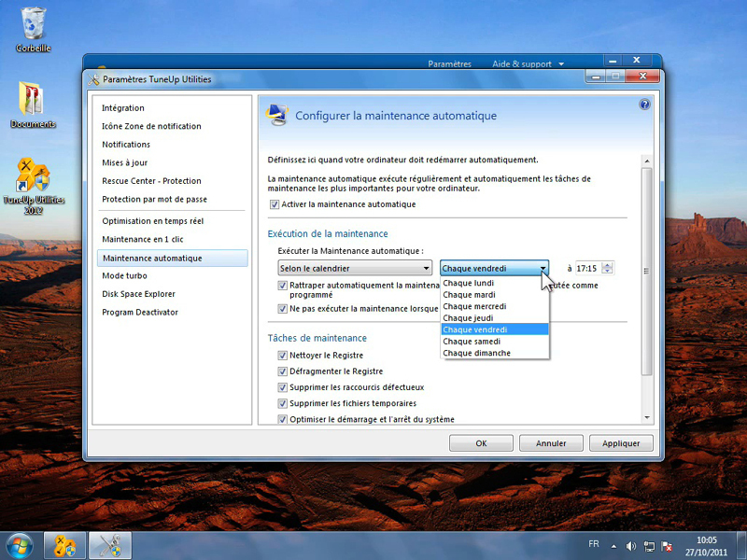747x560 pixels.
Task: Switch to TuneUp settings wrench taskbar button
Action: [x=109, y=546]
